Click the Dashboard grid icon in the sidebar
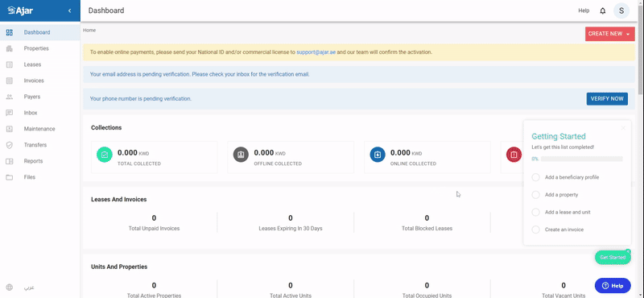 click(x=10, y=32)
